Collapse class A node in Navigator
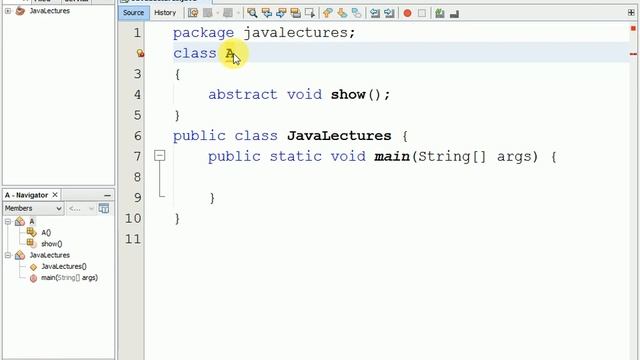Screen dimensions: 640x360 tap(8, 222)
